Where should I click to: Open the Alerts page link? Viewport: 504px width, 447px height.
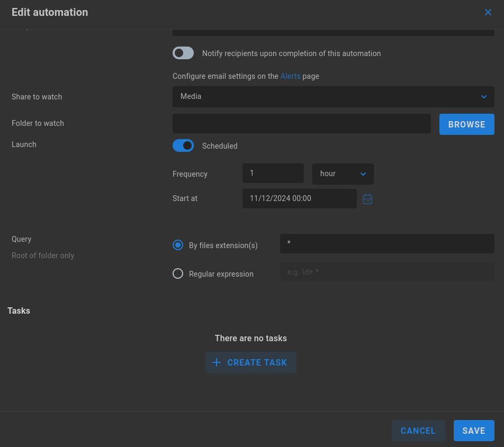click(x=290, y=76)
